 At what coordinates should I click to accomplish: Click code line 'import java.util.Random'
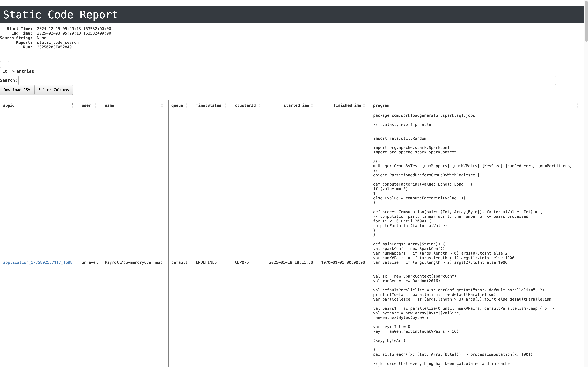coord(400,138)
